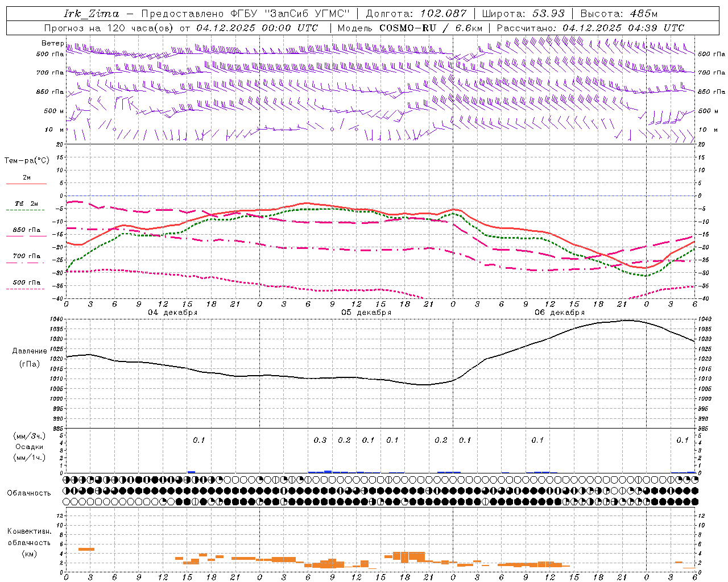Click the Широта: 53.93 value
The width and height of the screenshot is (728, 582).
click(x=523, y=14)
